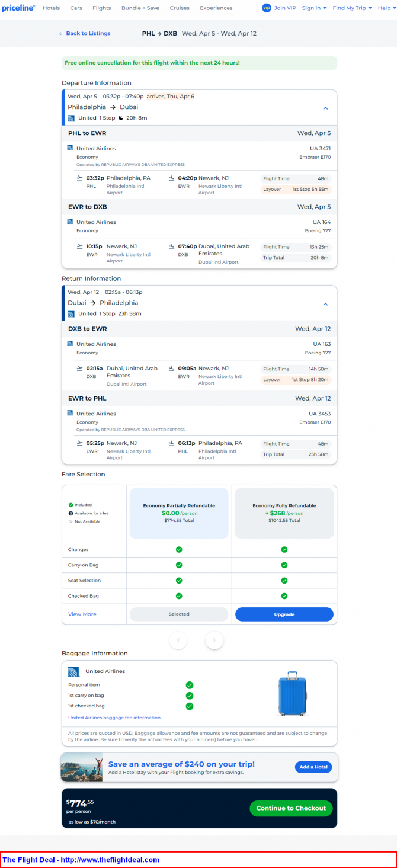Collapse the return flight details chevron
The image size is (397, 868).
tap(325, 304)
